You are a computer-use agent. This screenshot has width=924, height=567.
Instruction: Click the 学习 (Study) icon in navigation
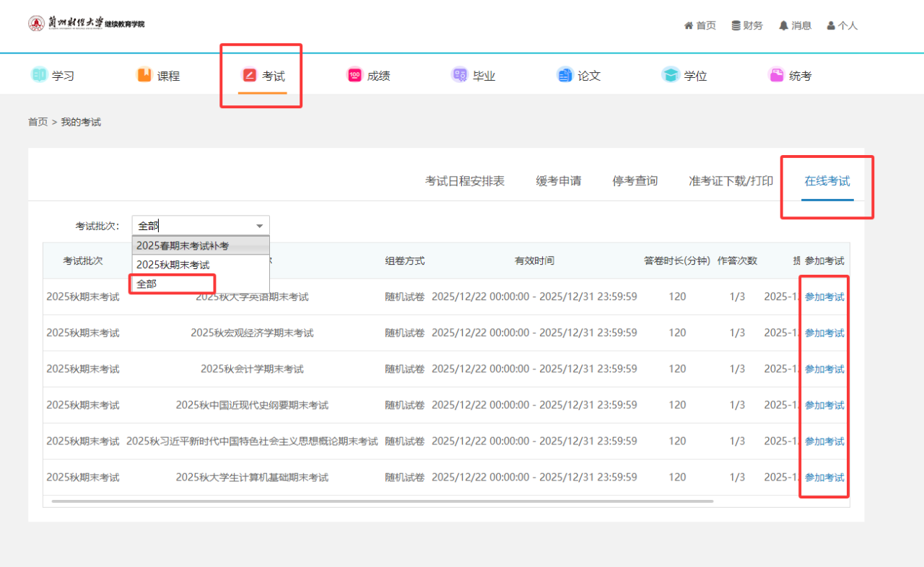[x=39, y=75]
